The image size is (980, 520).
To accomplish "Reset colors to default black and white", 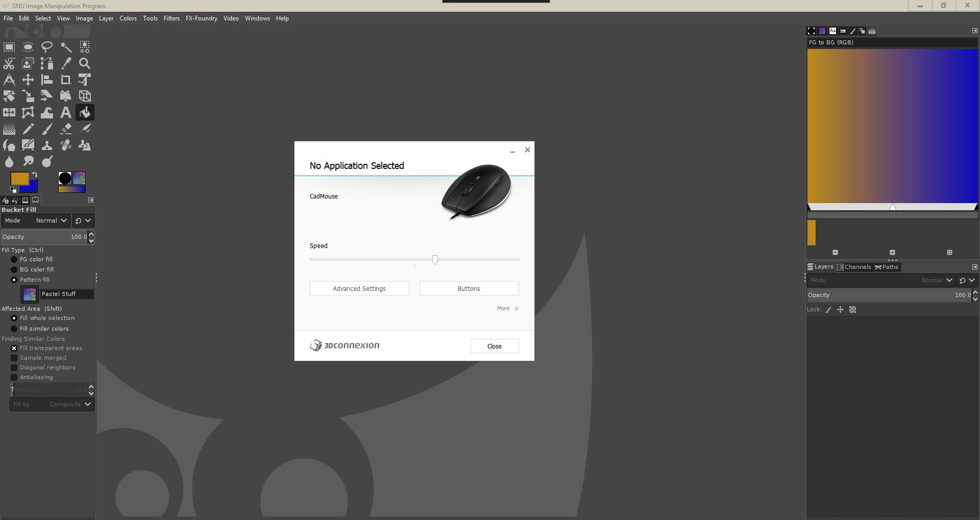I will tap(13, 189).
